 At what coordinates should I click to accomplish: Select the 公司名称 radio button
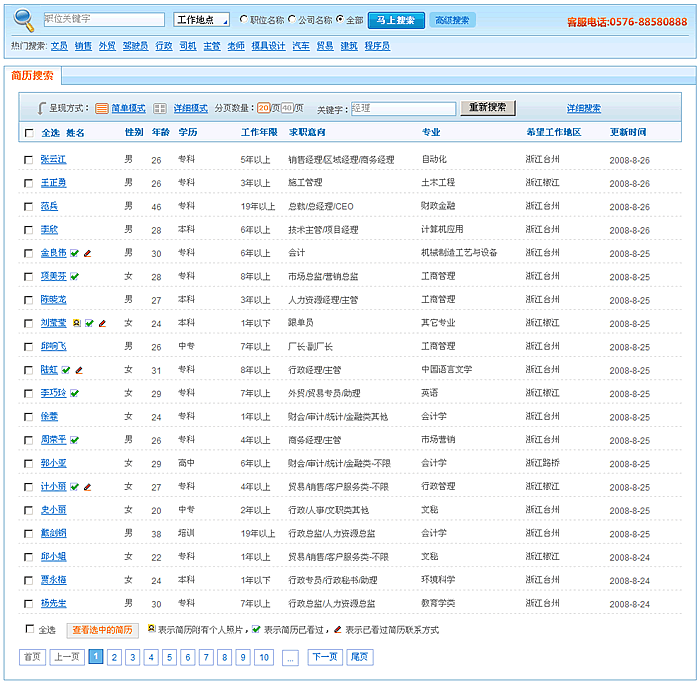pyautogui.click(x=292, y=20)
